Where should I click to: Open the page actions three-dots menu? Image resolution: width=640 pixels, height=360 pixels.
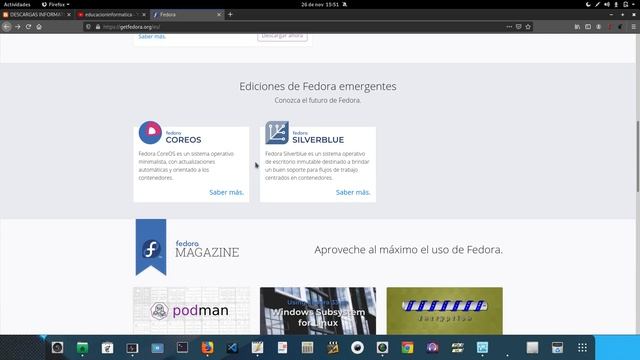point(509,27)
